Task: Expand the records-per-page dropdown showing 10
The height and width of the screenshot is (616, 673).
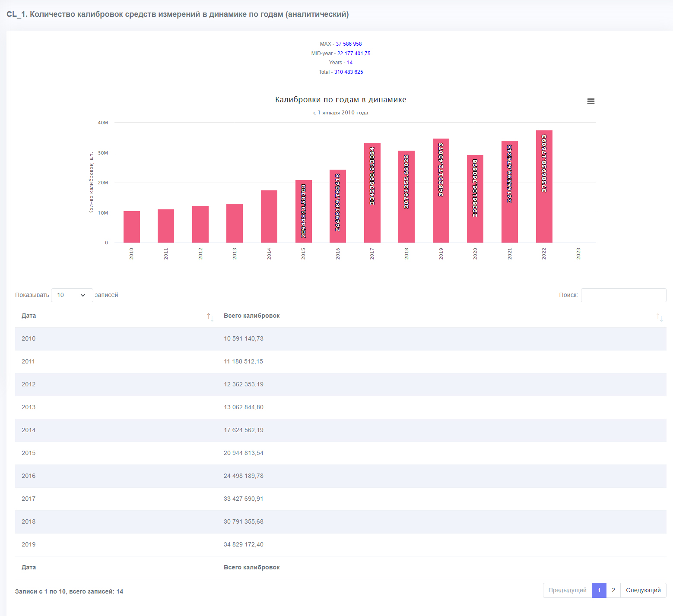Action: point(72,295)
